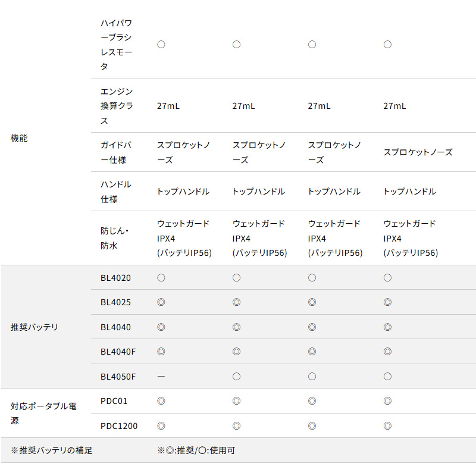Click the ハイパワーブラシレスモータ circle in the last column
This screenshot has width=476, height=476.
click(x=387, y=45)
